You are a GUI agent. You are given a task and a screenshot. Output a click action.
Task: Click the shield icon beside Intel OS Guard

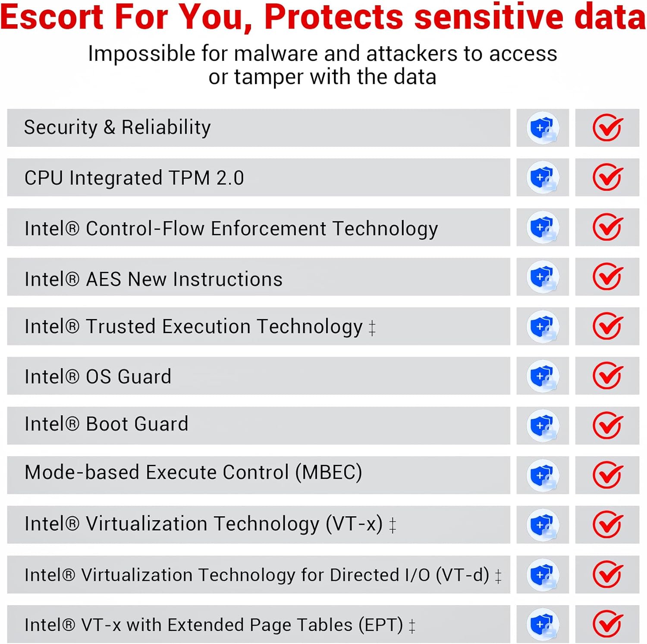tap(542, 376)
